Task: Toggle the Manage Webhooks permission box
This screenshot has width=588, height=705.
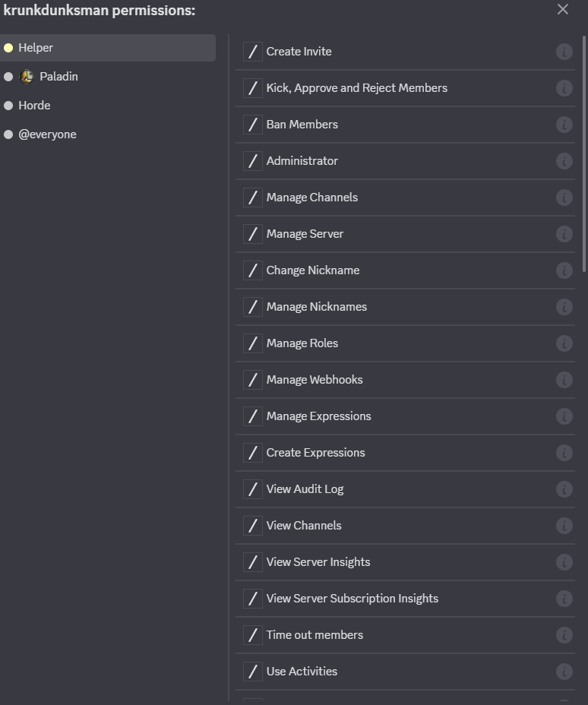Action: (253, 380)
